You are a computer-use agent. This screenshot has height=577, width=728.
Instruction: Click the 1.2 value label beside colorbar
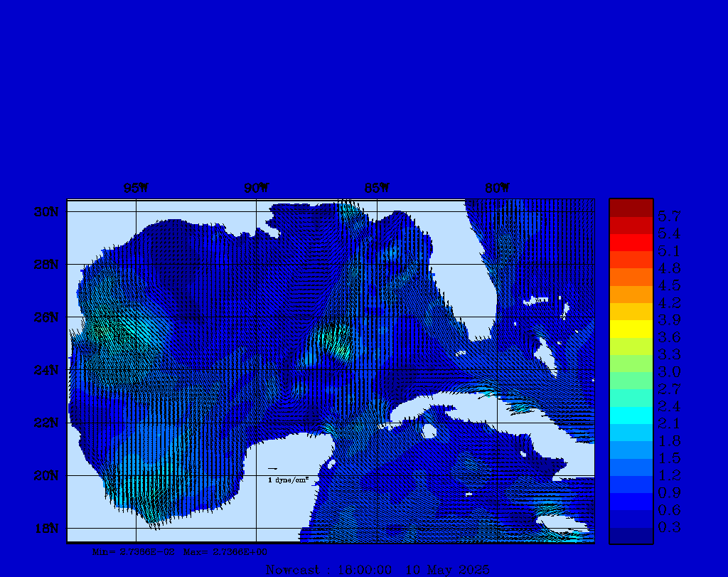tap(669, 475)
